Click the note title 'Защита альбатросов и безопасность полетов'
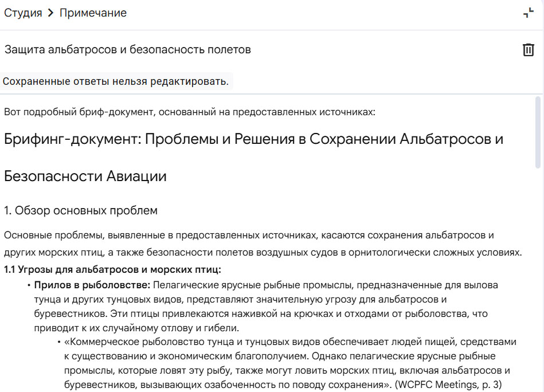The image size is (544, 392). (x=128, y=50)
